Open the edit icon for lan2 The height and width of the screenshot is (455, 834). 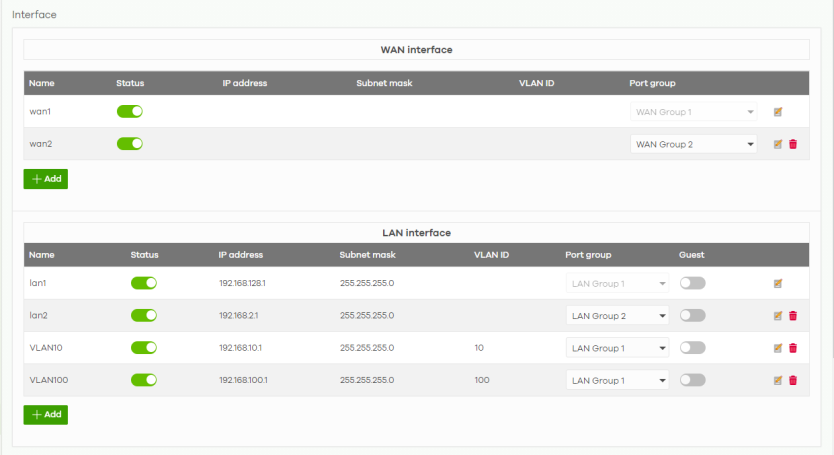[778, 316]
